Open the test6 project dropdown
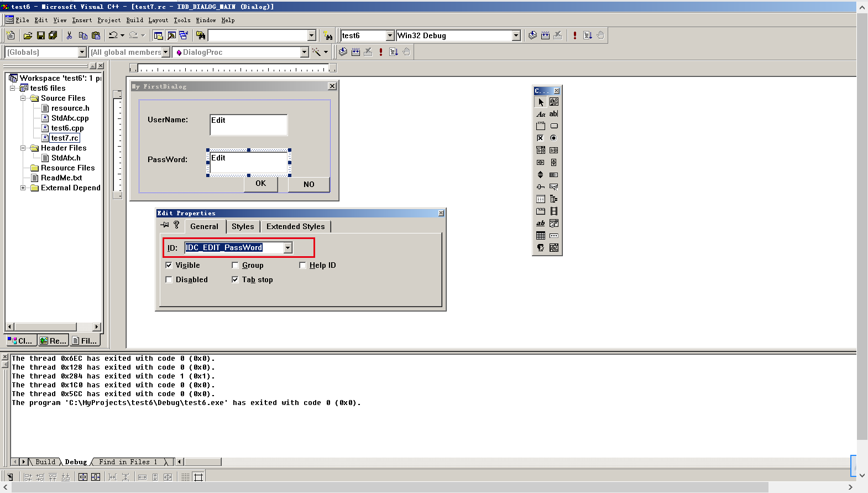 click(x=390, y=35)
